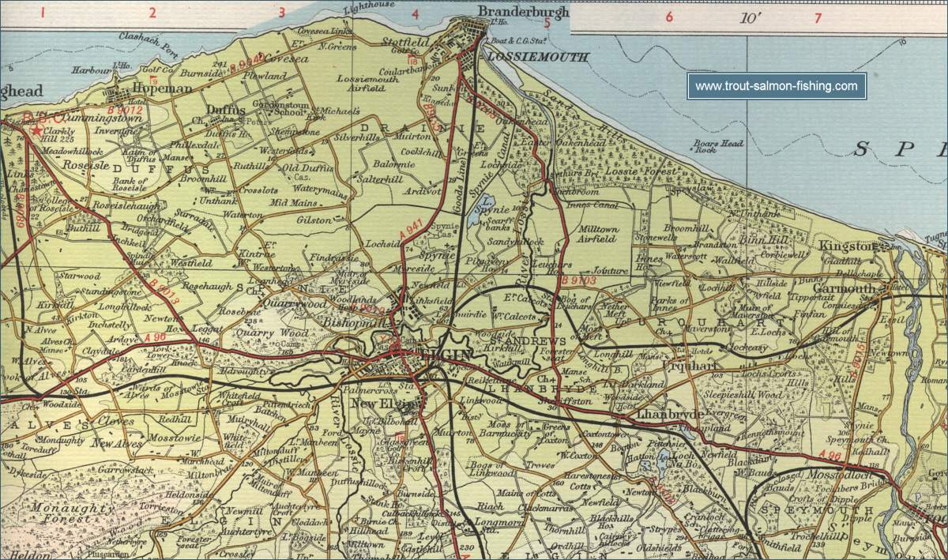The height and width of the screenshot is (560, 948).
Task: Select the Lossiemouth town label
Action: 538,58
